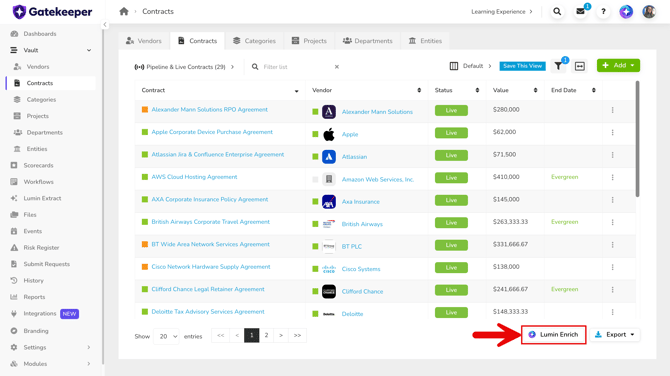Open row menu for Clifford Chance contract
Viewport: 670px width, 376px height.
coord(612,290)
